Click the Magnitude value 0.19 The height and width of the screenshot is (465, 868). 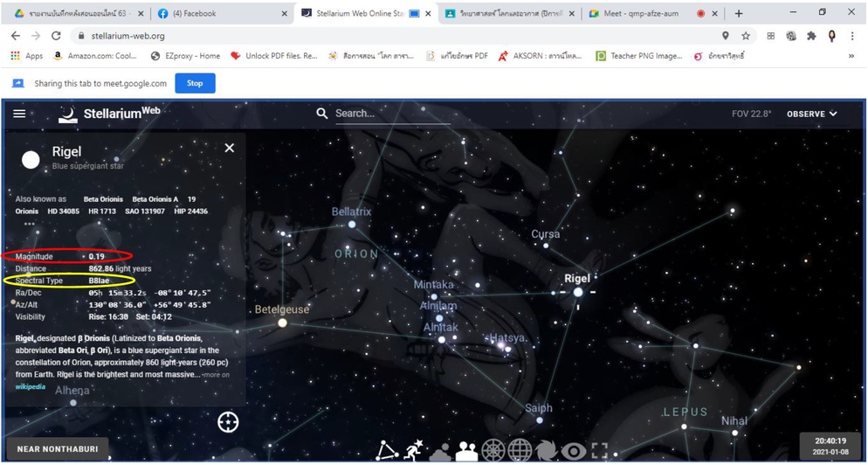97,257
